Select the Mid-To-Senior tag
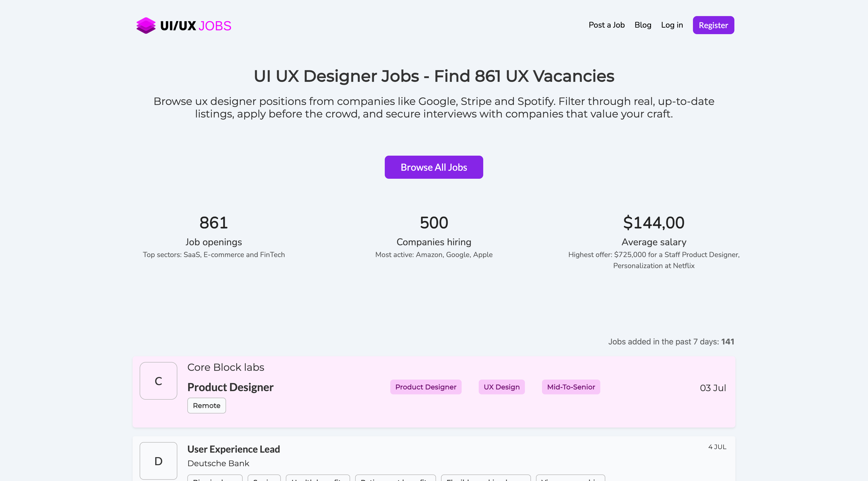Image resolution: width=868 pixels, height=481 pixels. coord(571,387)
